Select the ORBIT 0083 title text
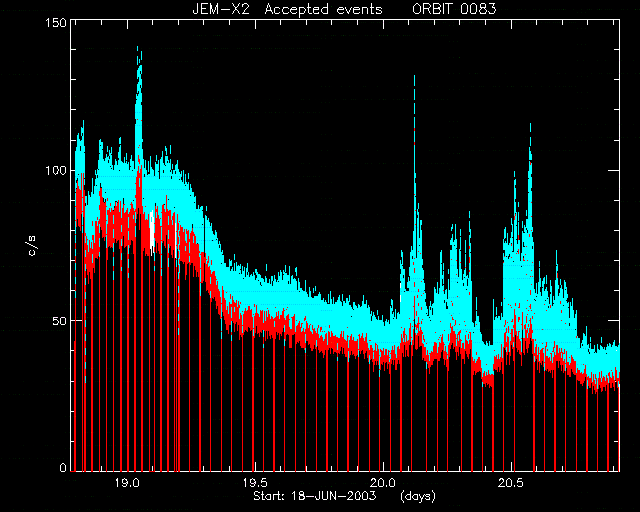 click(x=454, y=9)
